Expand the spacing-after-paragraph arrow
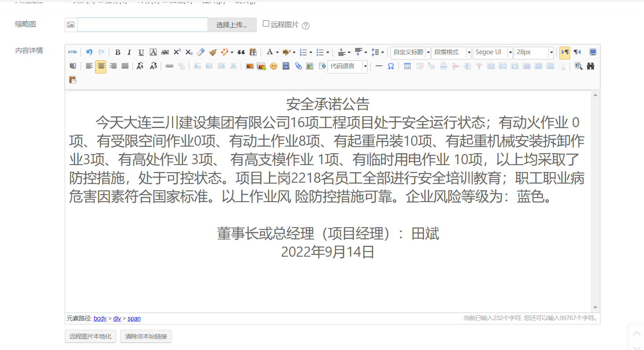This screenshot has width=644, height=350. [365, 52]
